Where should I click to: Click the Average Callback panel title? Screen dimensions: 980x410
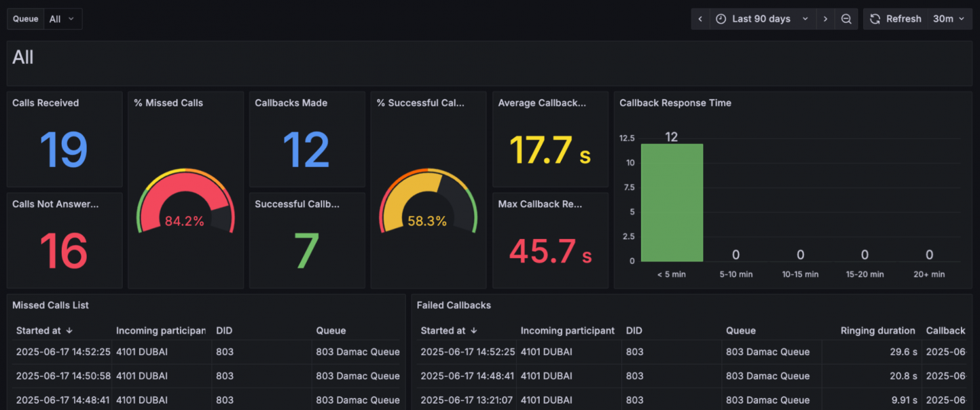(x=542, y=103)
